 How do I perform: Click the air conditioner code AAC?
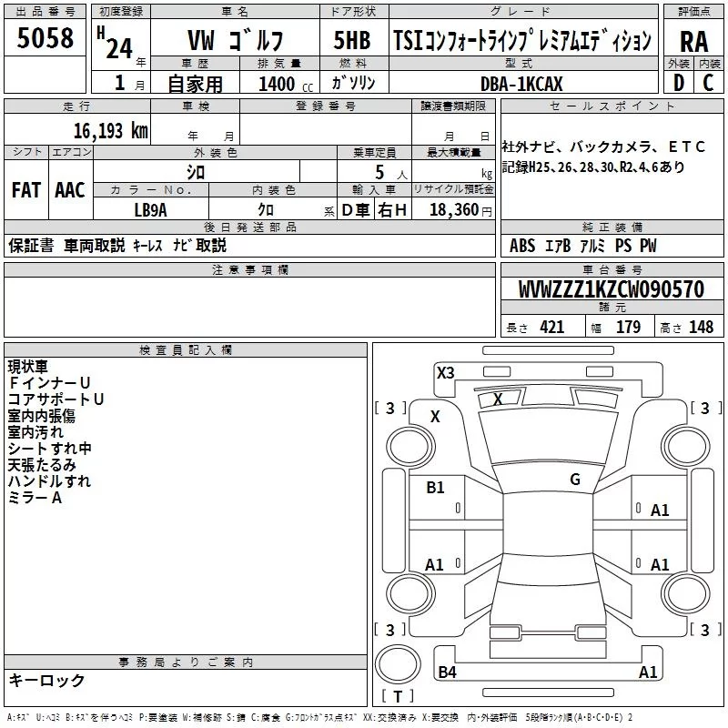70,190
